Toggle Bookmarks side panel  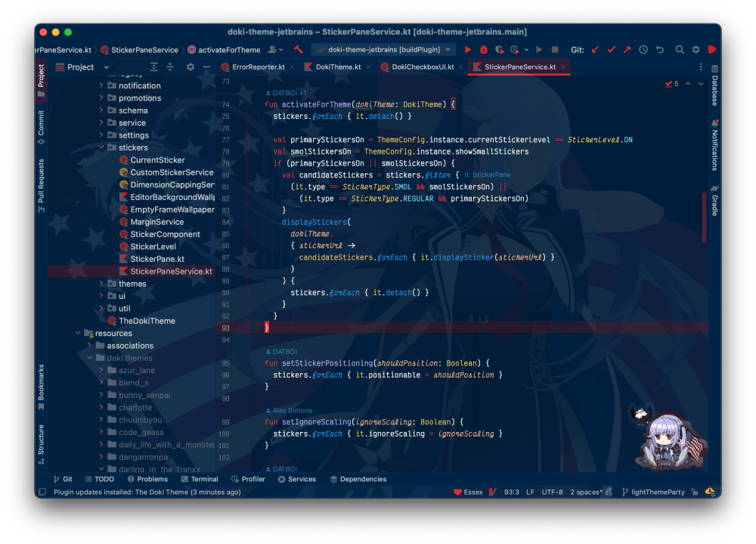point(41,387)
